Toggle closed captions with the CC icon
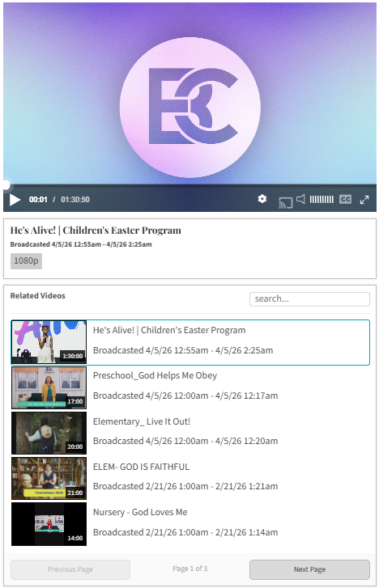This screenshot has width=379, height=588. tap(345, 199)
